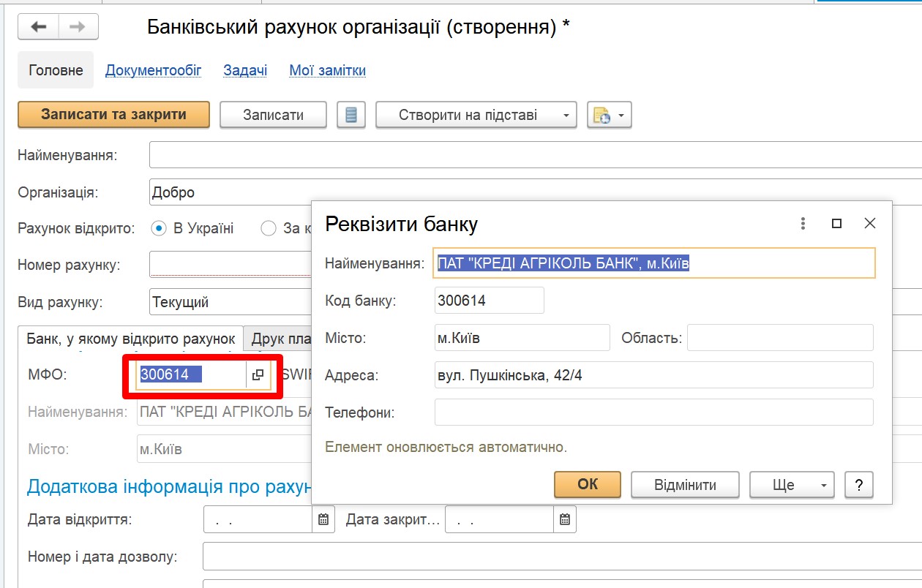The width and height of the screenshot is (922, 588).
Task: Click the dialog Місто field with м.Київ
Action: tap(522, 338)
